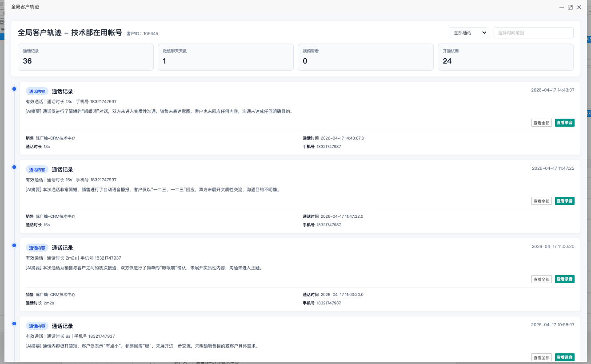591x364 pixels.
Task: Maximize the 全局客户轨迹 dialog window
Action: pos(570,7)
